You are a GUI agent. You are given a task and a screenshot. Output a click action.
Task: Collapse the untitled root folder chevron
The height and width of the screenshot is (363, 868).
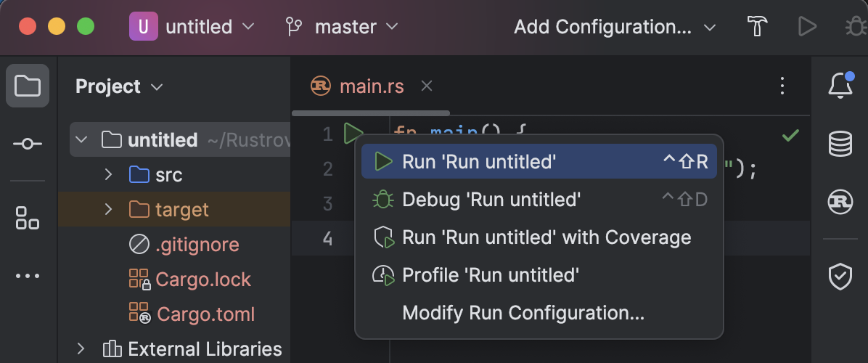coord(81,140)
